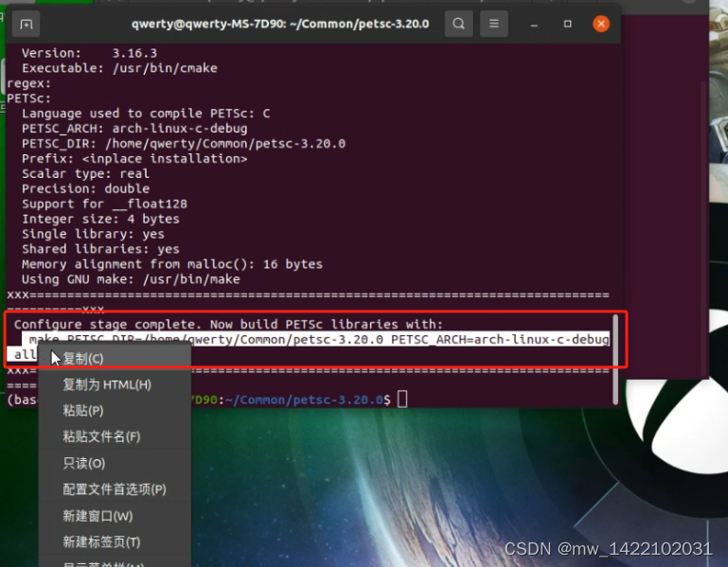
Task: Open a new terminal tab icon
Action: tap(26, 24)
